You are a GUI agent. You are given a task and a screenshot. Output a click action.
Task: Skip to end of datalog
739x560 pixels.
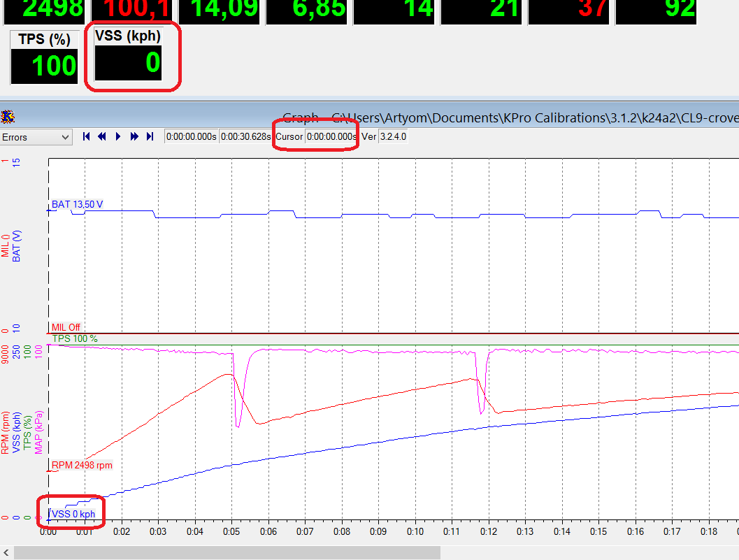pyautogui.click(x=150, y=137)
